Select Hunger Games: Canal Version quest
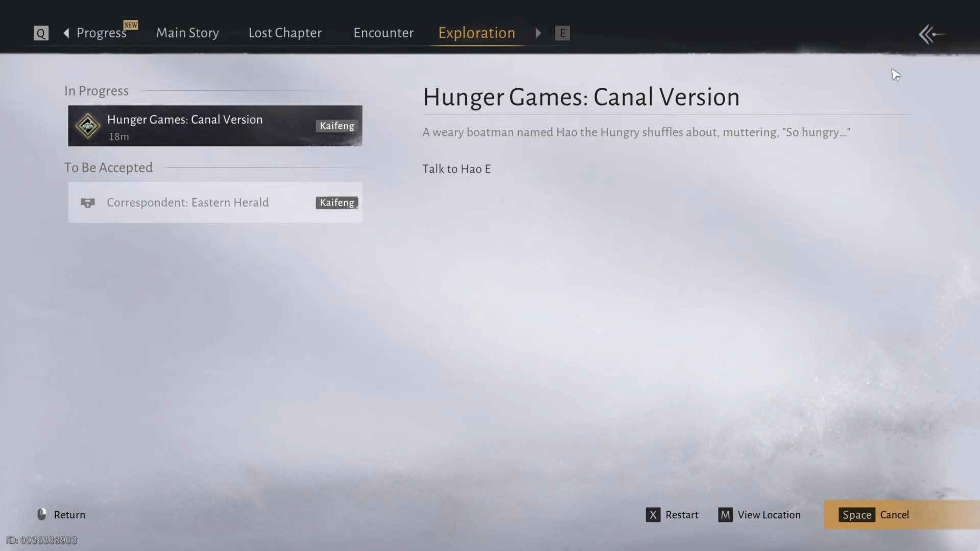 click(215, 126)
